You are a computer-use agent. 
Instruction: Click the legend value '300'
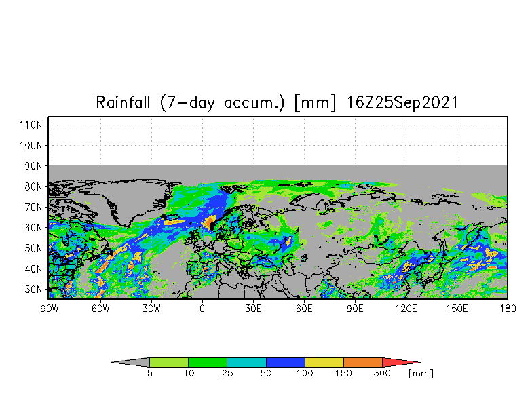382,373
